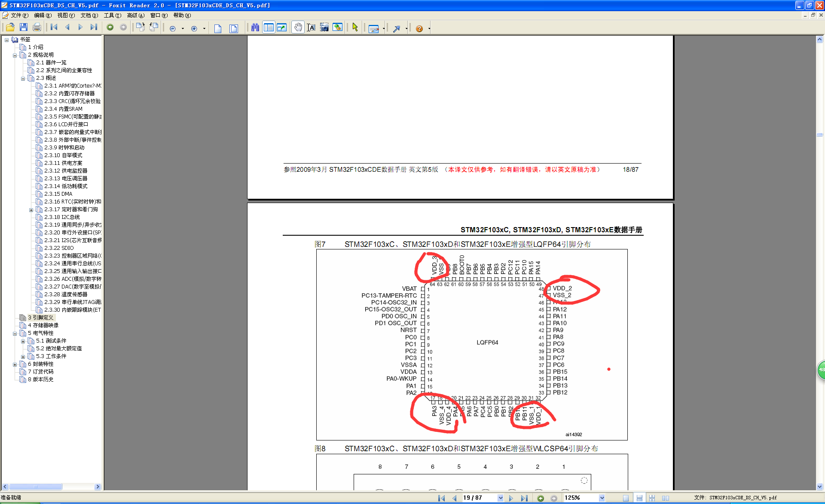Image resolution: width=825 pixels, height=504 pixels.
Task: Switch to continuous page layout in status bar
Action: [639, 498]
